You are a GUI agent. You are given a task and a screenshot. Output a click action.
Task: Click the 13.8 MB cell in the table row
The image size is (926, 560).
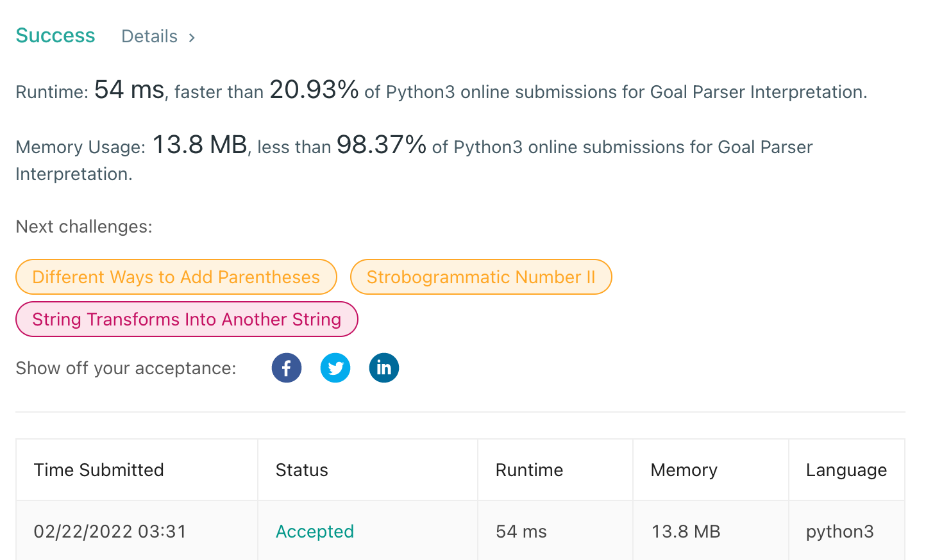[686, 531]
